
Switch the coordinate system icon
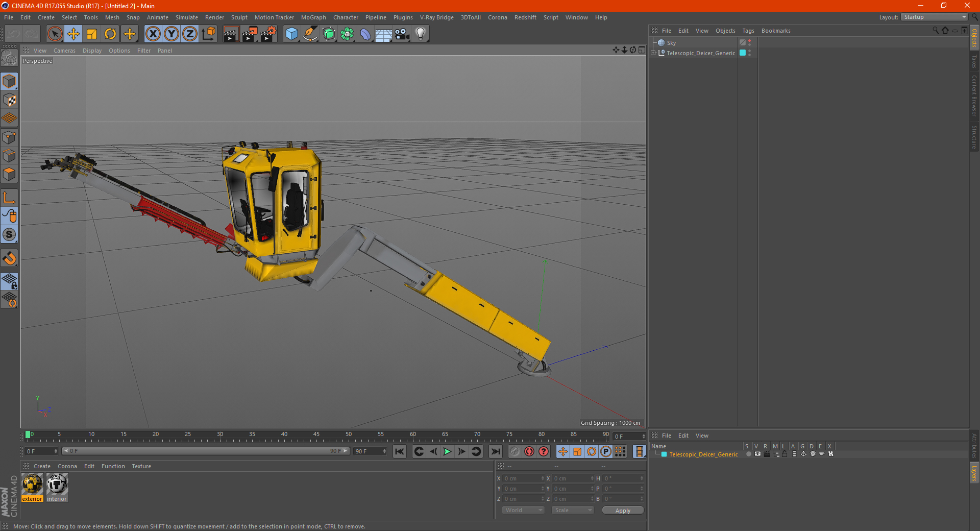(x=208, y=34)
